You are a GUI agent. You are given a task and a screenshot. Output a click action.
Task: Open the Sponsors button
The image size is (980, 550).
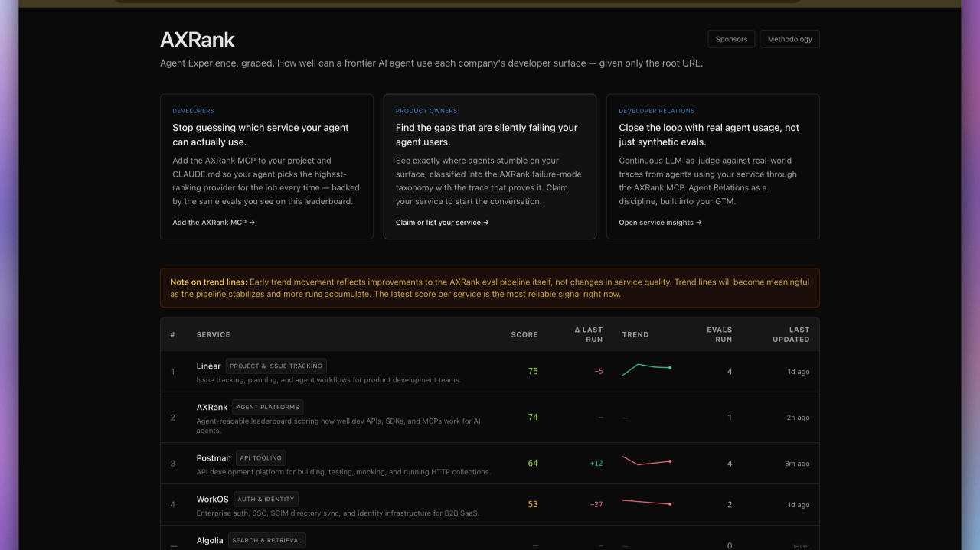731,39
